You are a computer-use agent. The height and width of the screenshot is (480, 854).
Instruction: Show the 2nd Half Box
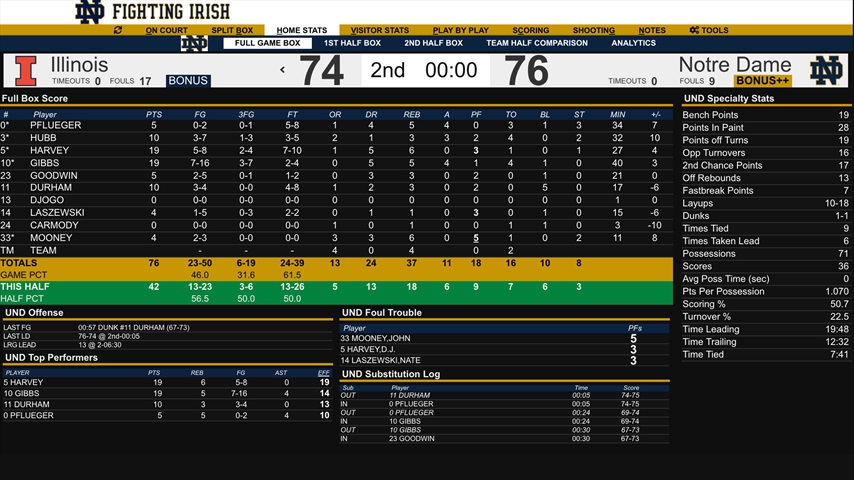[x=433, y=43]
